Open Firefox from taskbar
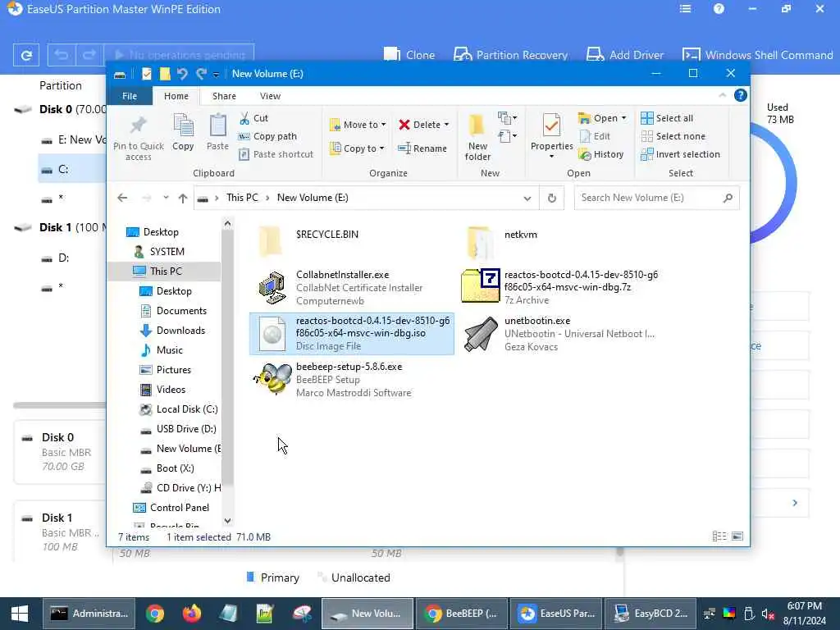This screenshot has width=840, height=630. pyautogui.click(x=191, y=614)
